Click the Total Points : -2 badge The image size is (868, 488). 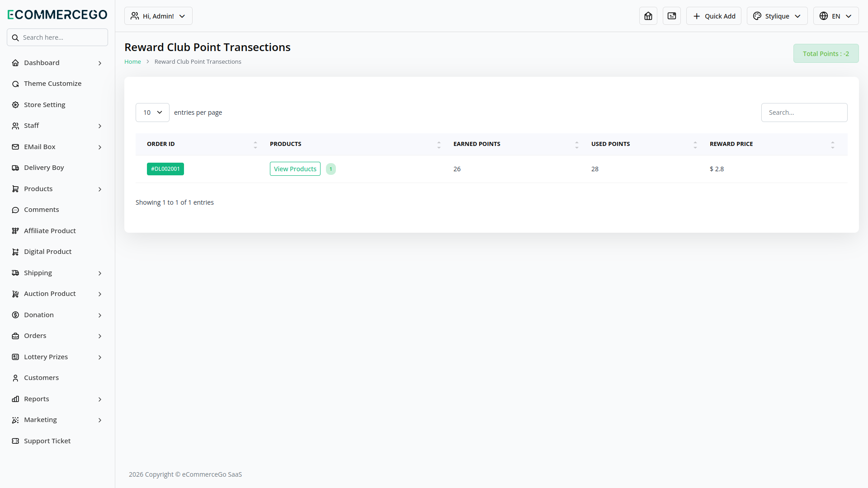(826, 53)
